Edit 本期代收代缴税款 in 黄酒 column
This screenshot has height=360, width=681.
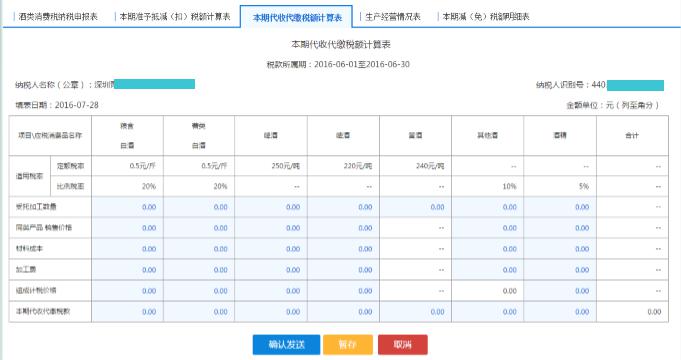(x=415, y=312)
